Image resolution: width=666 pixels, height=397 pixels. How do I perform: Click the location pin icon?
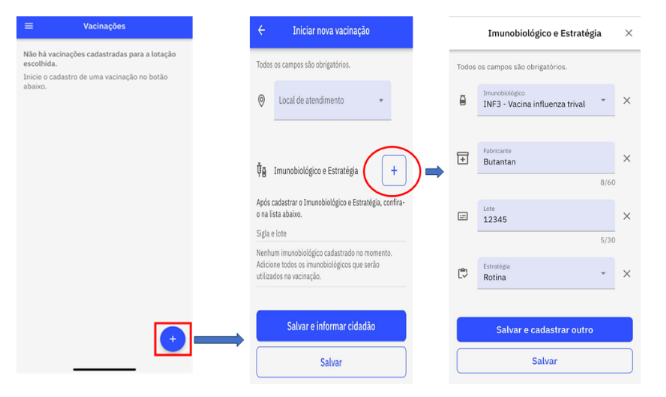[262, 101]
